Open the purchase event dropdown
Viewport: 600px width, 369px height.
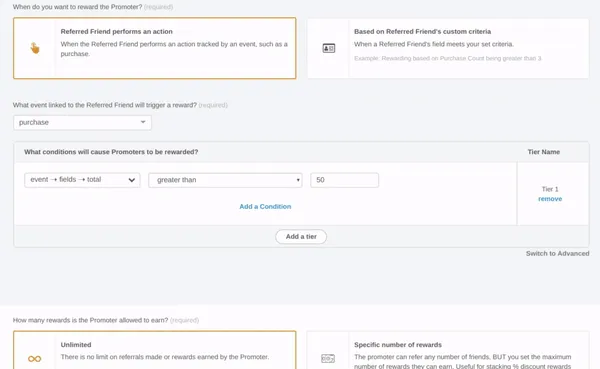(x=82, y=122)
